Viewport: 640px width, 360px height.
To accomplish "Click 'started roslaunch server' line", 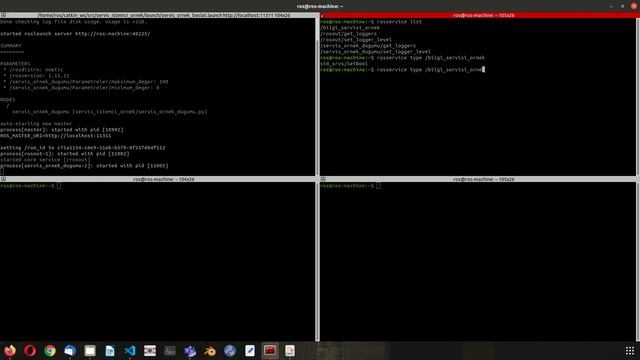I will click(75, 34).
